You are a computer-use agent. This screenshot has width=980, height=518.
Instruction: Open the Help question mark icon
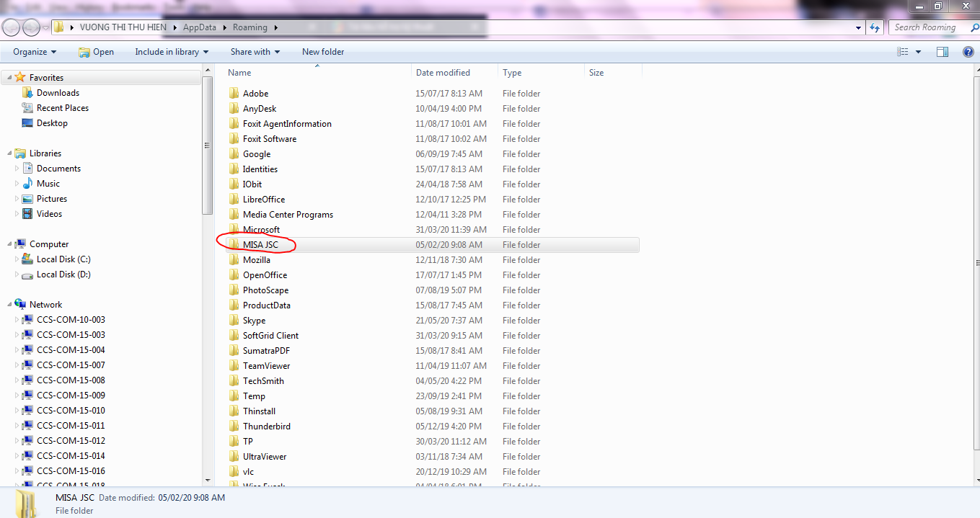click(968, 52)
